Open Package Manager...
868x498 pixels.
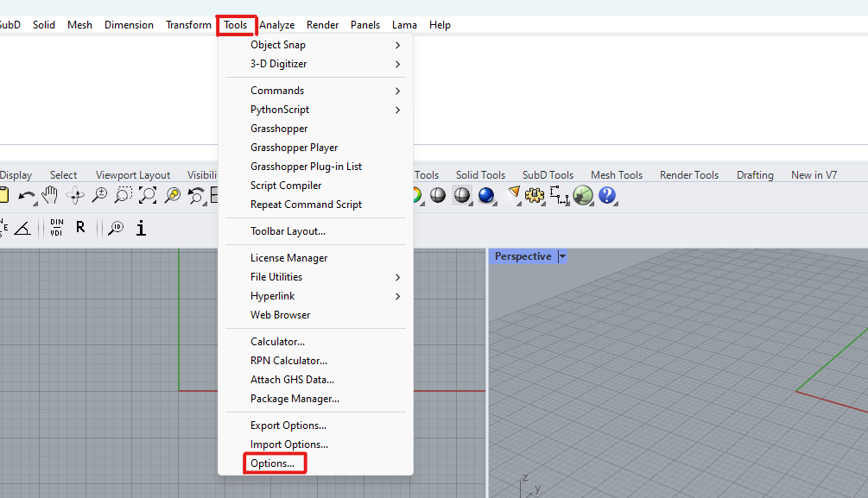click(x=295, y=399)
